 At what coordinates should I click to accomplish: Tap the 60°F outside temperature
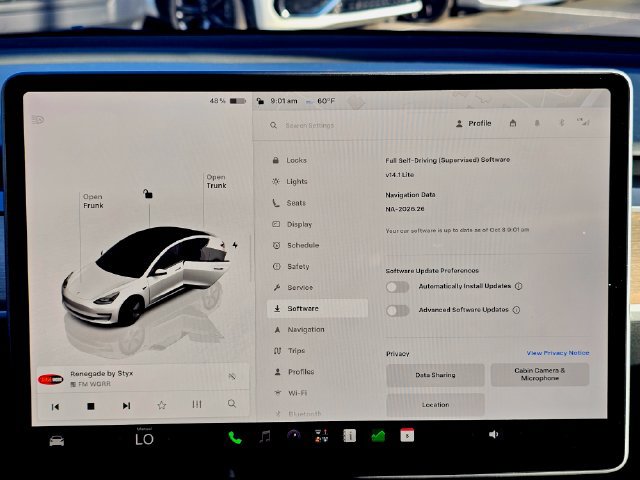[x=326, y=101]
